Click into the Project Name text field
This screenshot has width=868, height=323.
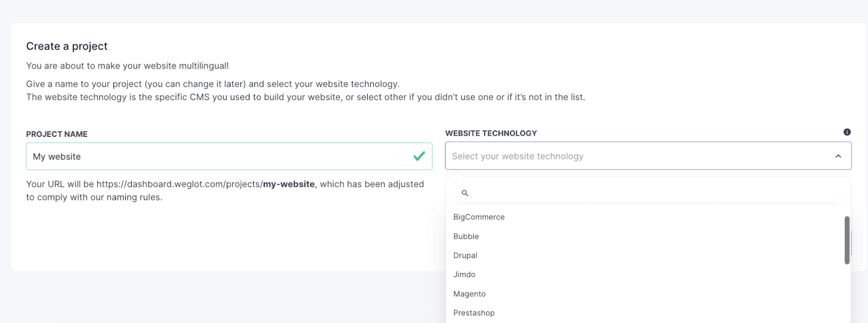217,156
